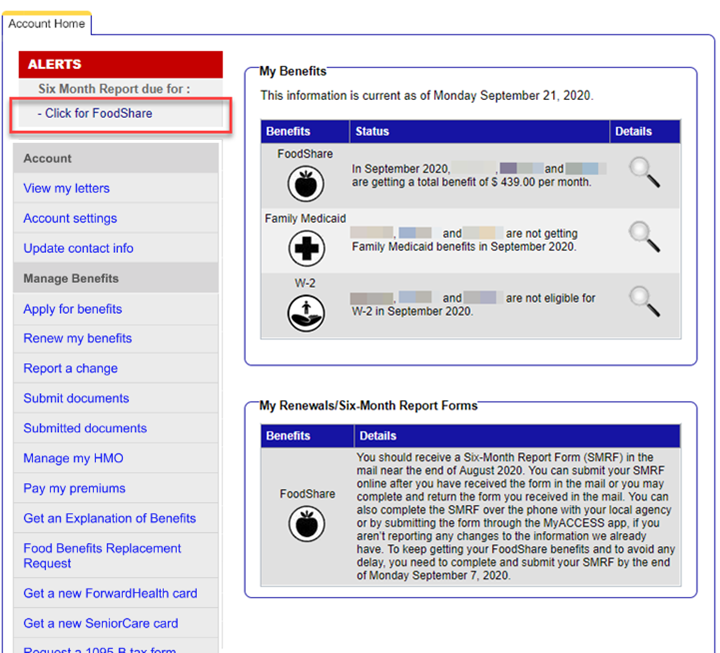Open W-2 details magnifying glass

tap(644, 298)
